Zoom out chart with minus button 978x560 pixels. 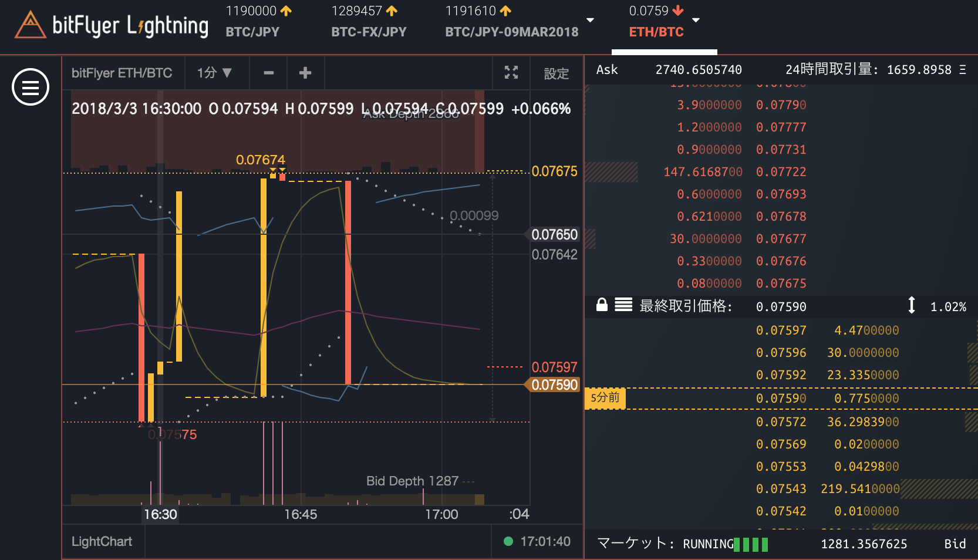coord(269,73)
